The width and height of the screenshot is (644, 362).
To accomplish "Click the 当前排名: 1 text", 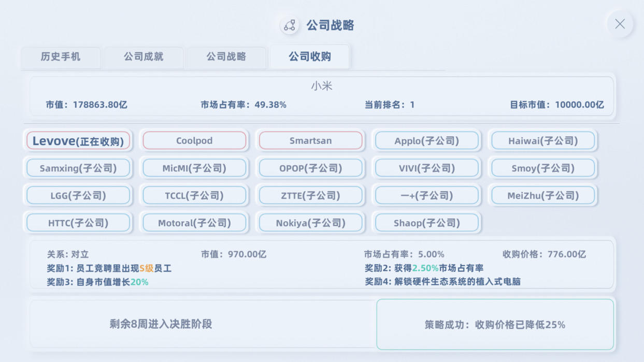I will pos(390,105).
